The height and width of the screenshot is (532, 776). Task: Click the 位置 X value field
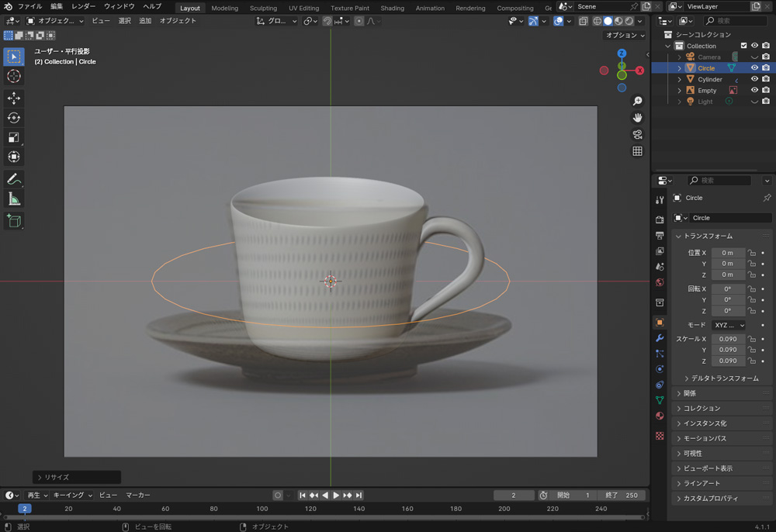click(x=728, y=253)
